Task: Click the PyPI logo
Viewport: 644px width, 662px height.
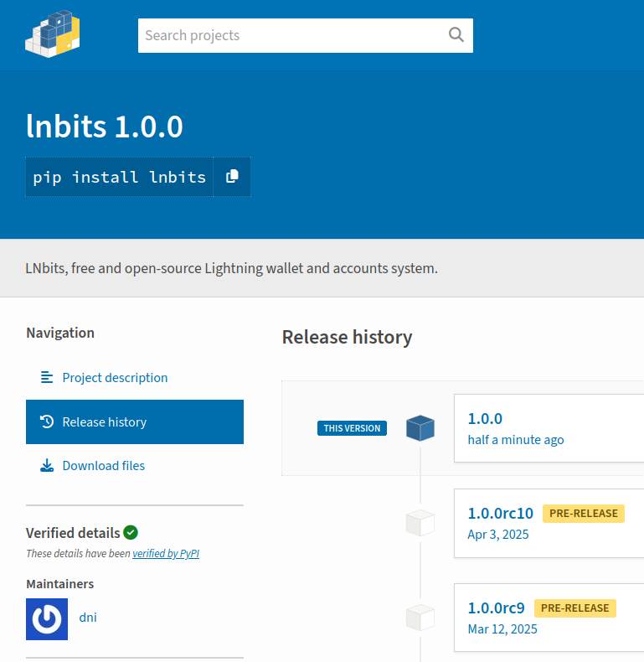Action: tap(52, 34)
